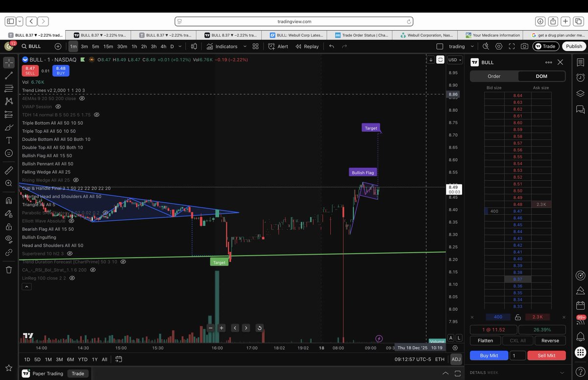Screen dimensions: 588x380
Task: Open chart settings gear icon
Action: (499, 47)
